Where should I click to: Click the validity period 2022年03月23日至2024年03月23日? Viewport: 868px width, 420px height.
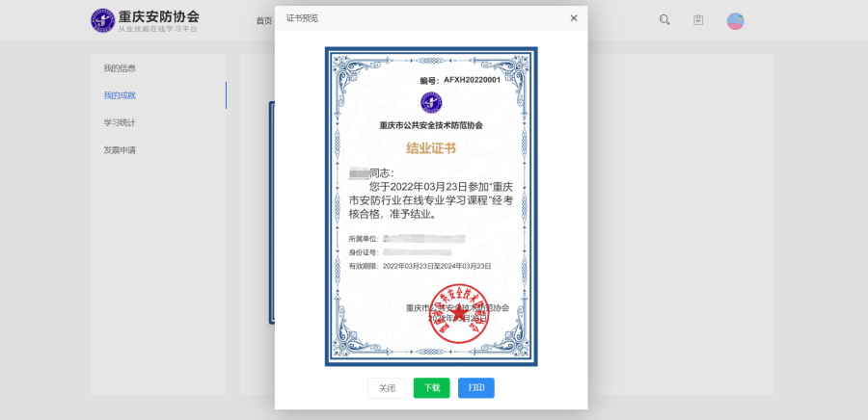pos(437,266)
